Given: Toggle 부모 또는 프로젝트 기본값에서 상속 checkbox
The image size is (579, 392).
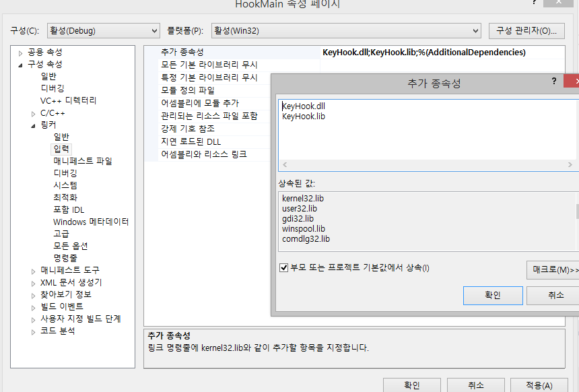Looking at the screenshot, I should tap(284, 267).
